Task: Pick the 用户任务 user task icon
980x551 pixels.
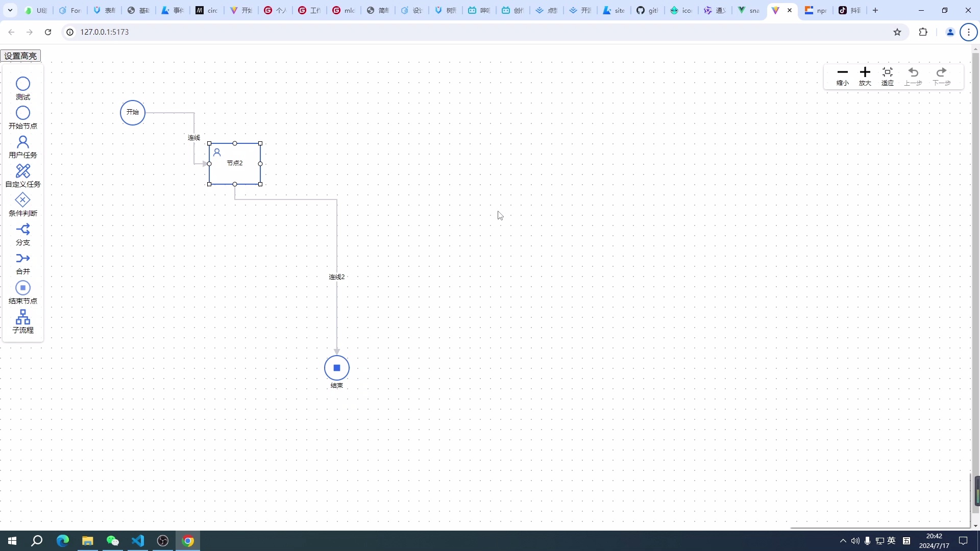Action: pyautogui.click(x=23, y=142)
